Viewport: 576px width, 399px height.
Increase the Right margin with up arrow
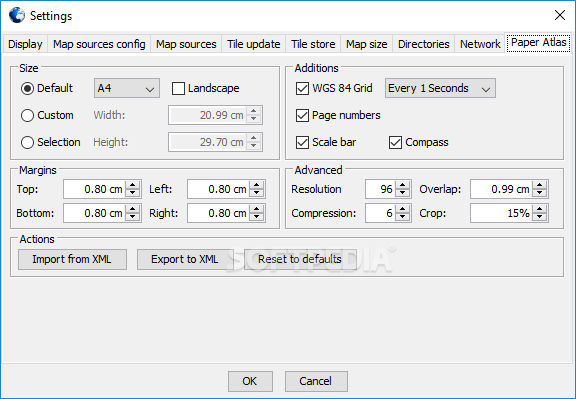257,209
